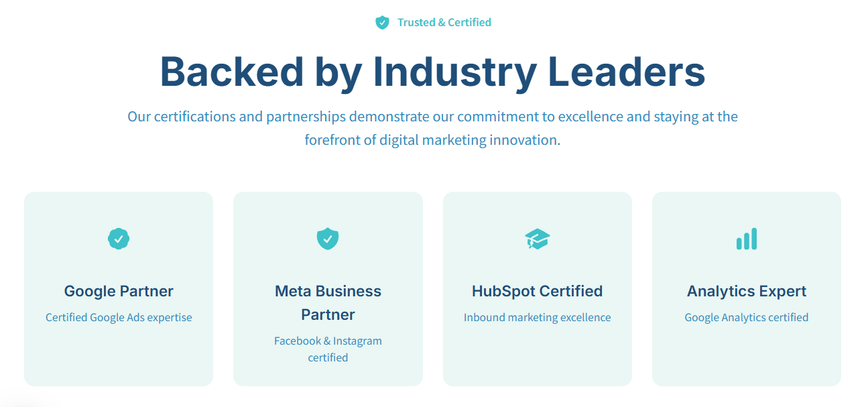
Task: Click empty bottom area of Google Partner card
Action: [119, 359]
